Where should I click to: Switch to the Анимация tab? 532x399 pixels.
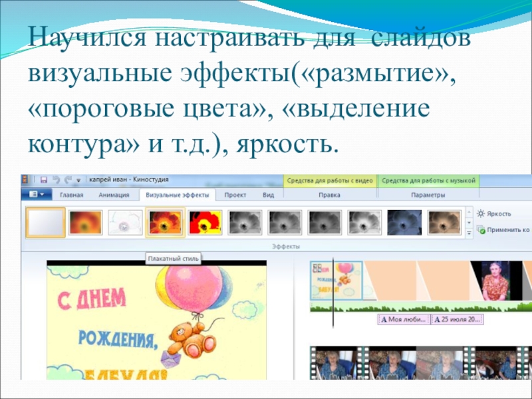[x=114, y=195]
